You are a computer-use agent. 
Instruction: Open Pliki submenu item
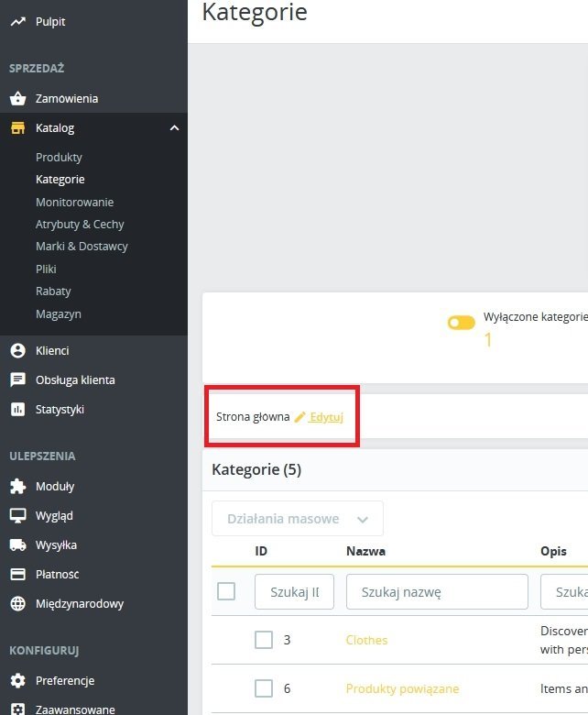[x=46, y=269]
